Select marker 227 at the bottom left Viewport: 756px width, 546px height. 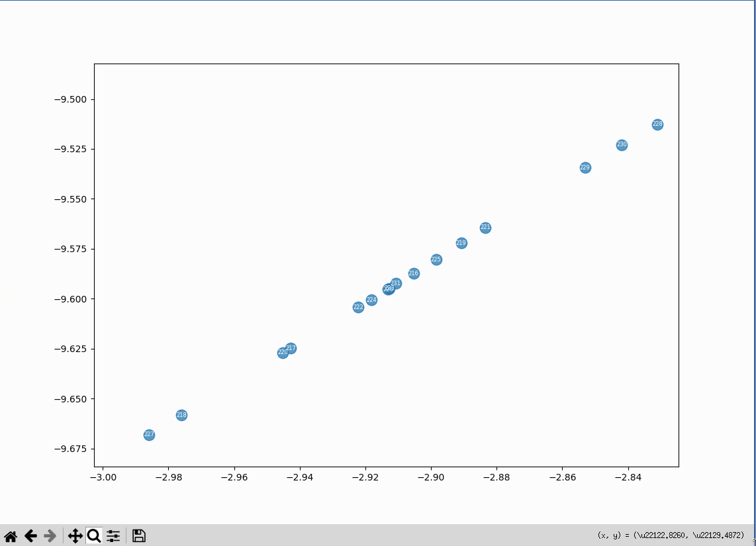(148, 435)
